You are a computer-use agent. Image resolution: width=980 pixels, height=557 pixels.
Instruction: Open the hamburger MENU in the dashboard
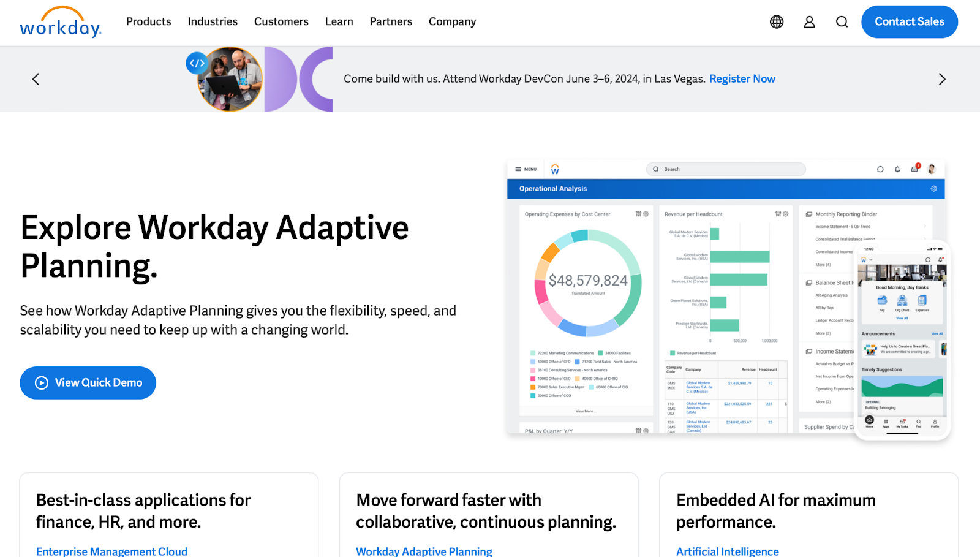(526, 169)
